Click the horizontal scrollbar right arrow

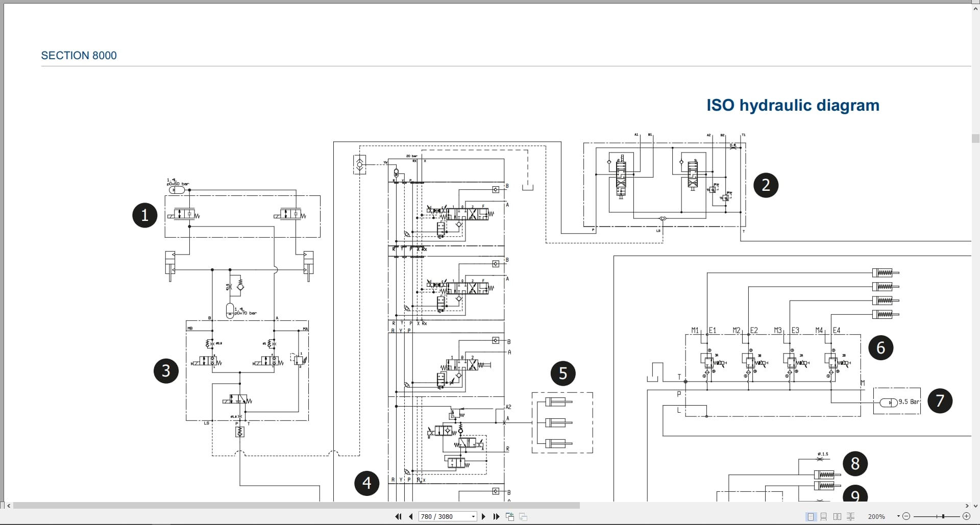click(x=967, y=506)
